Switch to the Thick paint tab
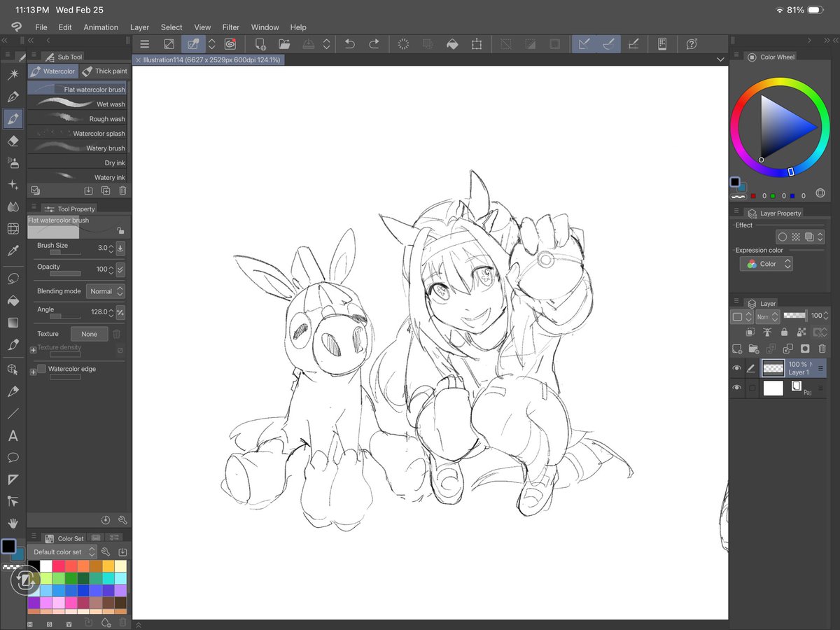840x630 pixels. [104, 71]
